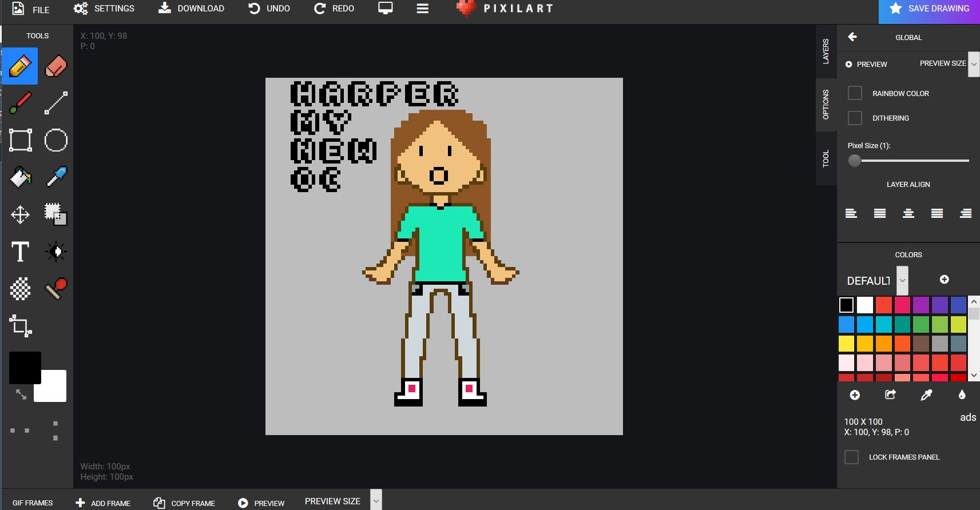Expand the Preview Size dropdown in Global panel

coord(974,64)
